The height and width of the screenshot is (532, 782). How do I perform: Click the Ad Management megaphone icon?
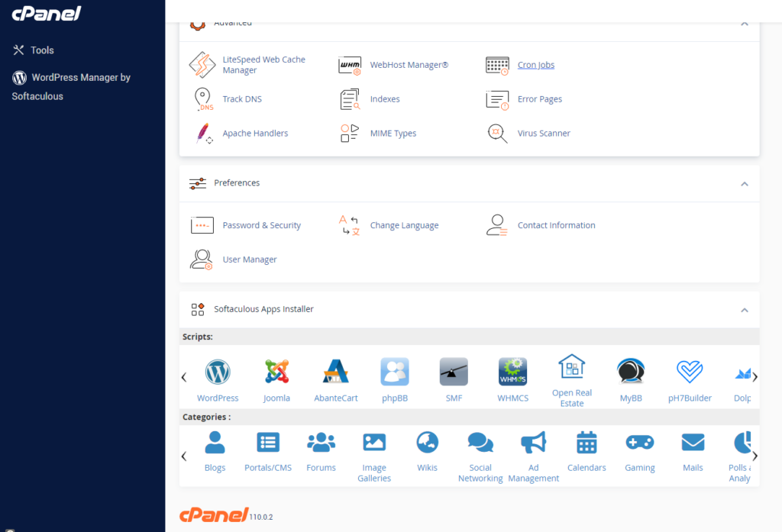(533, 443)
